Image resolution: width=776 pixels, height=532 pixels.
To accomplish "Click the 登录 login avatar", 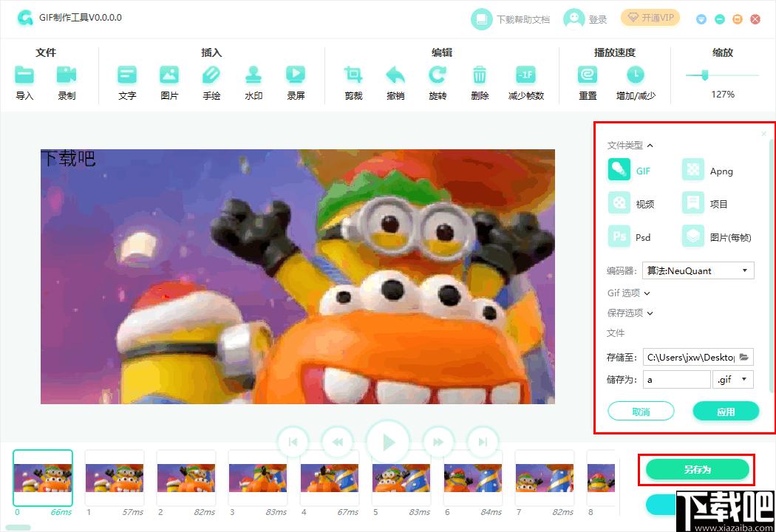I will (574, 19).
